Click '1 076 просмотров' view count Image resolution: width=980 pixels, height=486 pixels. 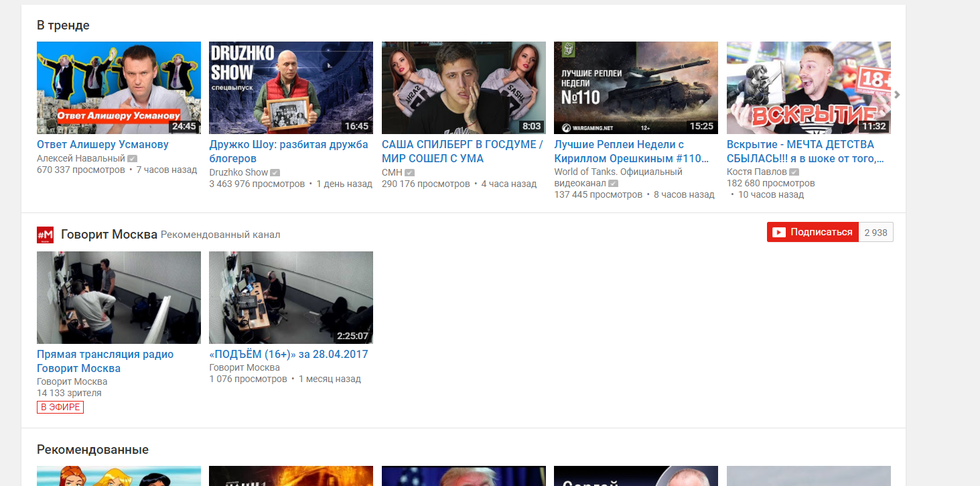coord(248,379)
